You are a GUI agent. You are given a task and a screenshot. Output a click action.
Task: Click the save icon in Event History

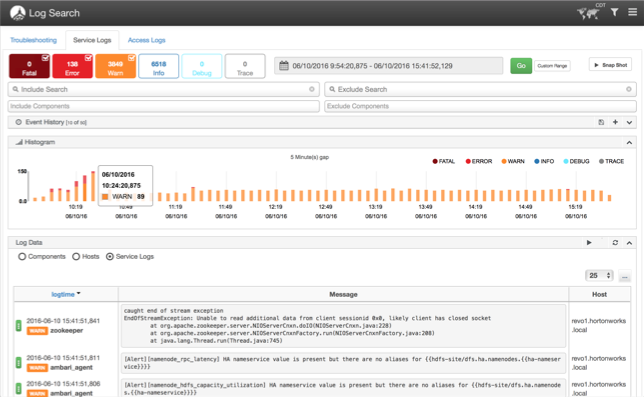pos(601,122)
